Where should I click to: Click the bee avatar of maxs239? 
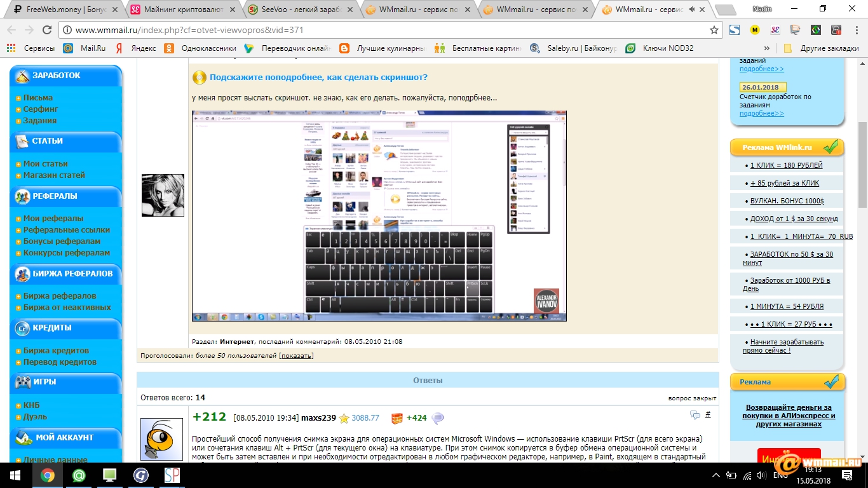(161, 440)
